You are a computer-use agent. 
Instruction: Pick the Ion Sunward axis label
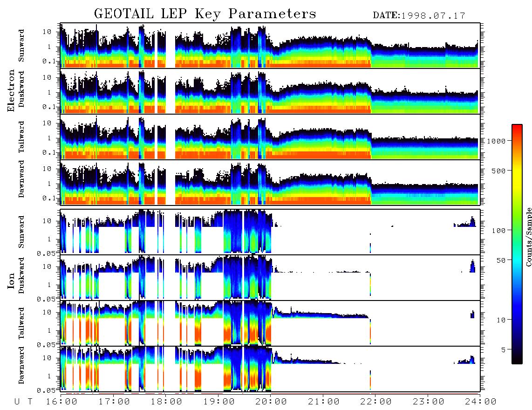tap(21, 232)
